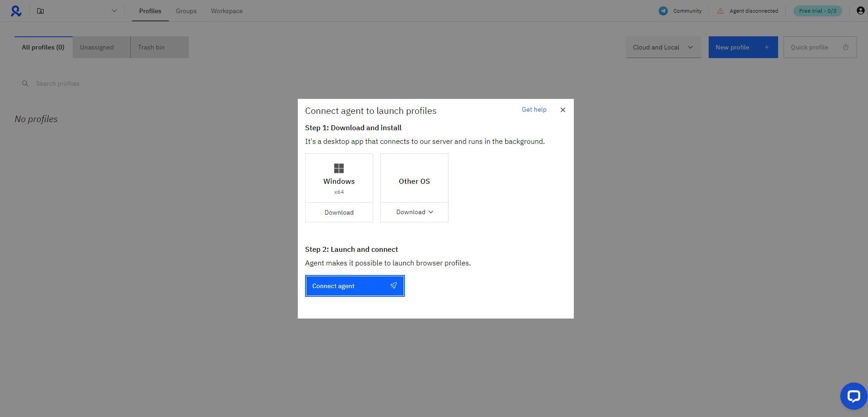
Task: Expand the workspace selector chevron
Action: pos(114,11)
